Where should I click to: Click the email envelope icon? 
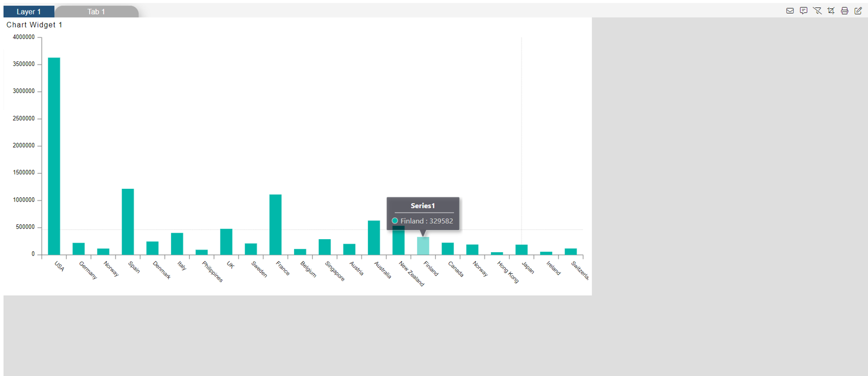790,10
